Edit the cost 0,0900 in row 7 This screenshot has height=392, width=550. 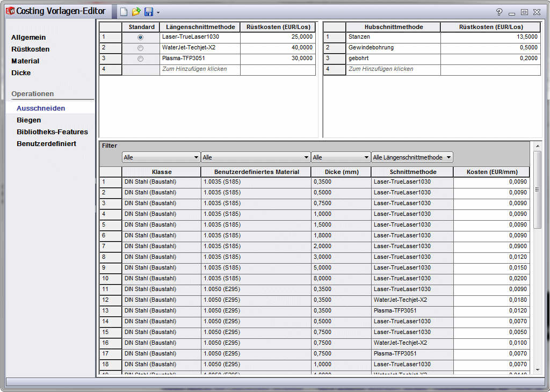pyautogui.click(x=492, y=246)
